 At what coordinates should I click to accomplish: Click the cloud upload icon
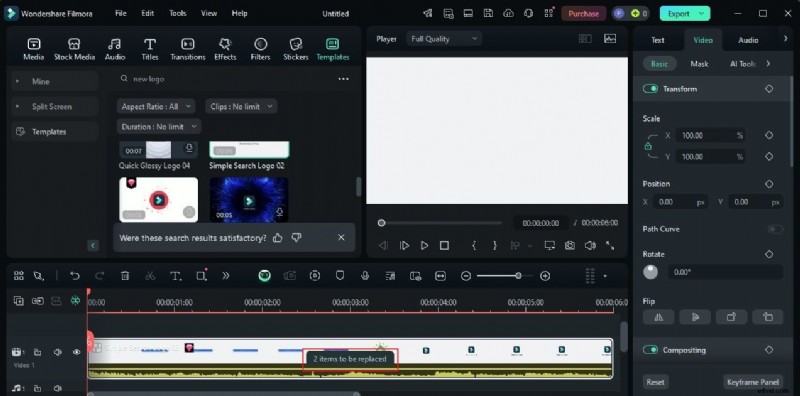508,14
